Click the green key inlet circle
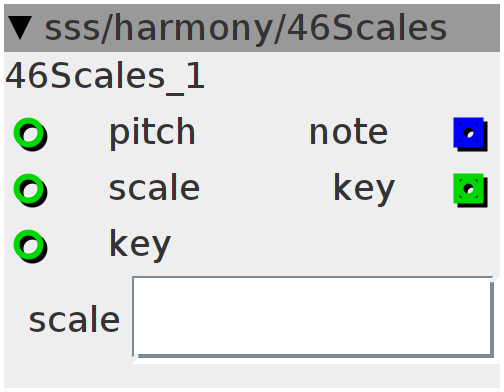The width and height of the screenshot is (504, 392). pos(30,245)
